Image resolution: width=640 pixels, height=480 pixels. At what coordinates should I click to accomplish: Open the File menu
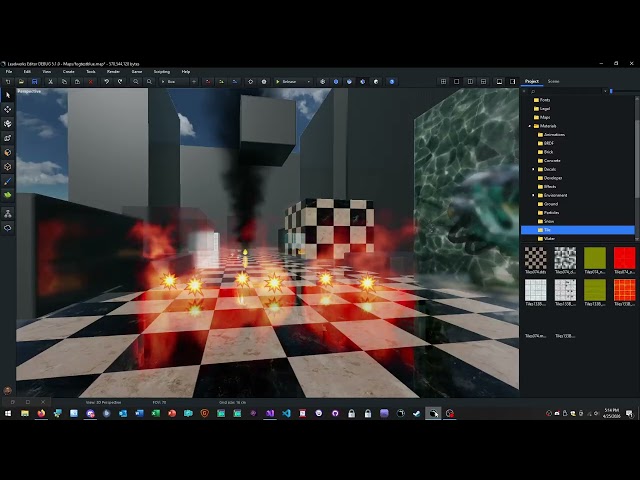tap(9, 72)
